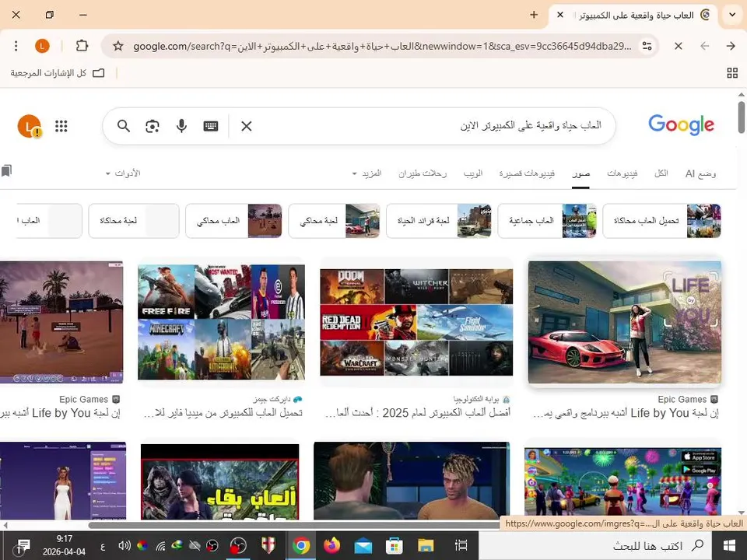Click the search query text field
Viewport: 747px width, 560px height.
(429, 126)
